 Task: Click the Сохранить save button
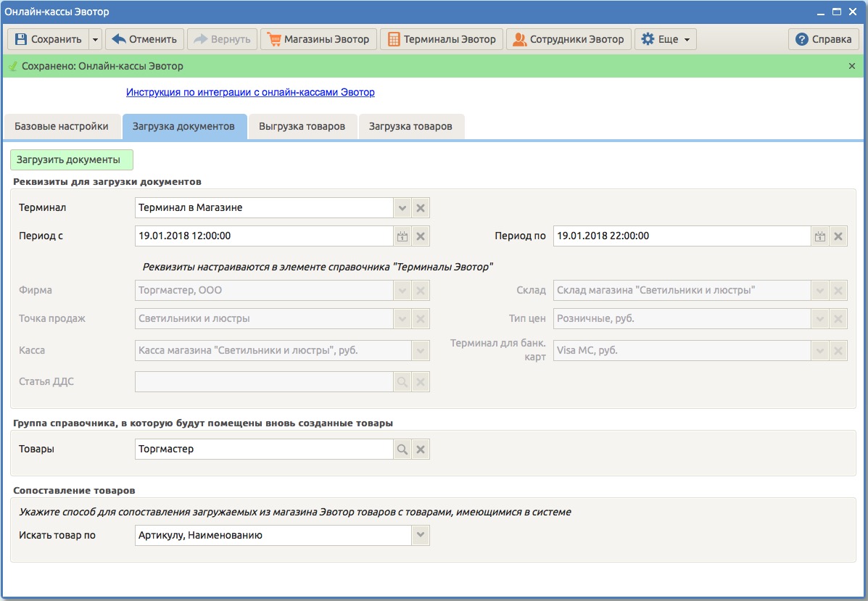click(48, 39)
